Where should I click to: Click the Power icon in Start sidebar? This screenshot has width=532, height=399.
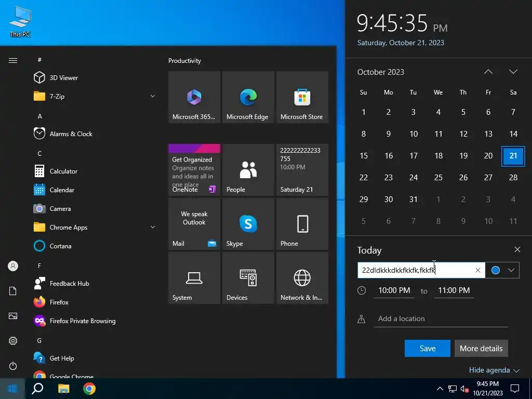13,366
